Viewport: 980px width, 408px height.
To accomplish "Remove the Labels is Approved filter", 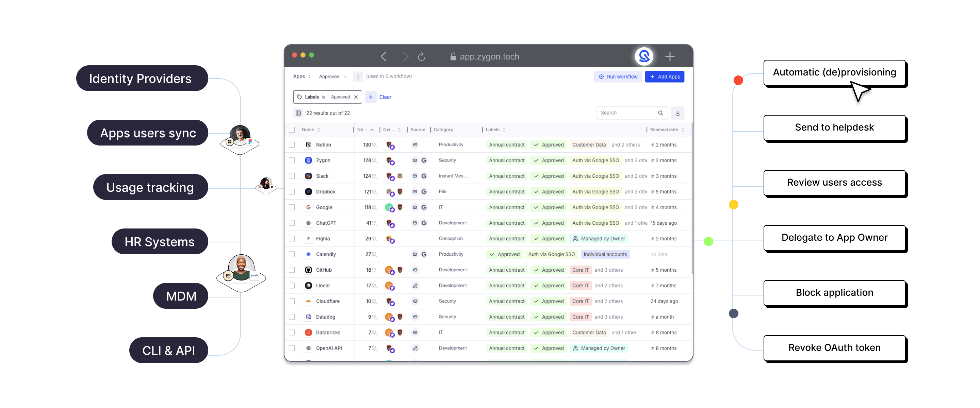I will click(x=356, y=97).
